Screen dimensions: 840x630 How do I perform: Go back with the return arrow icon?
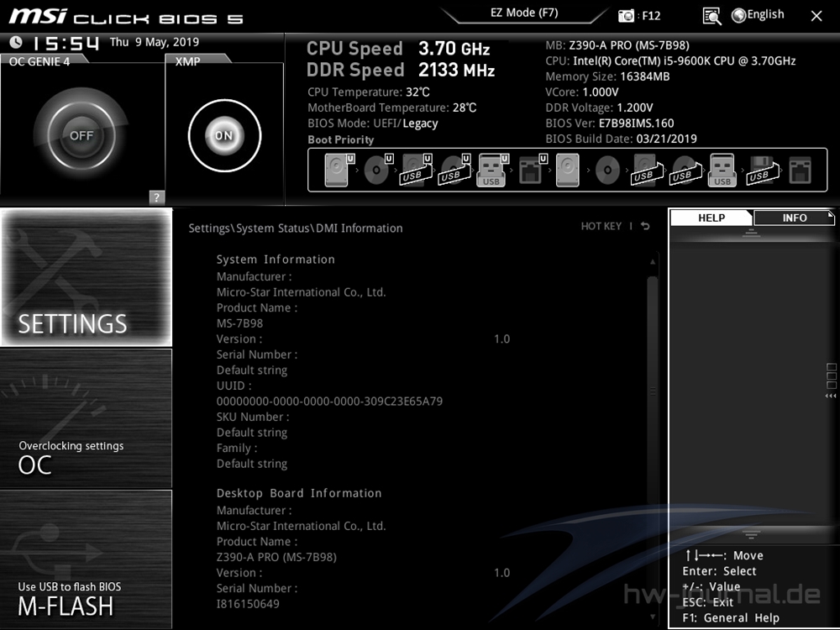click(x=645, y=226)
